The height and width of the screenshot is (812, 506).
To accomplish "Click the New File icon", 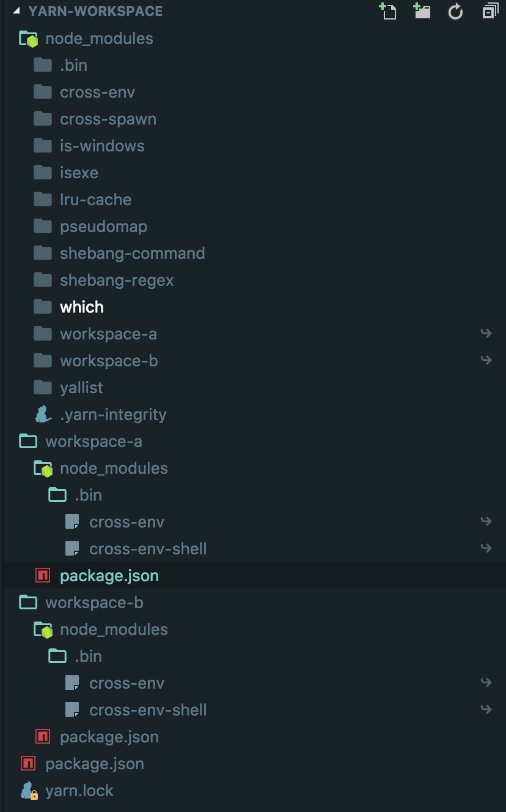I will click(x=387, y=11).
